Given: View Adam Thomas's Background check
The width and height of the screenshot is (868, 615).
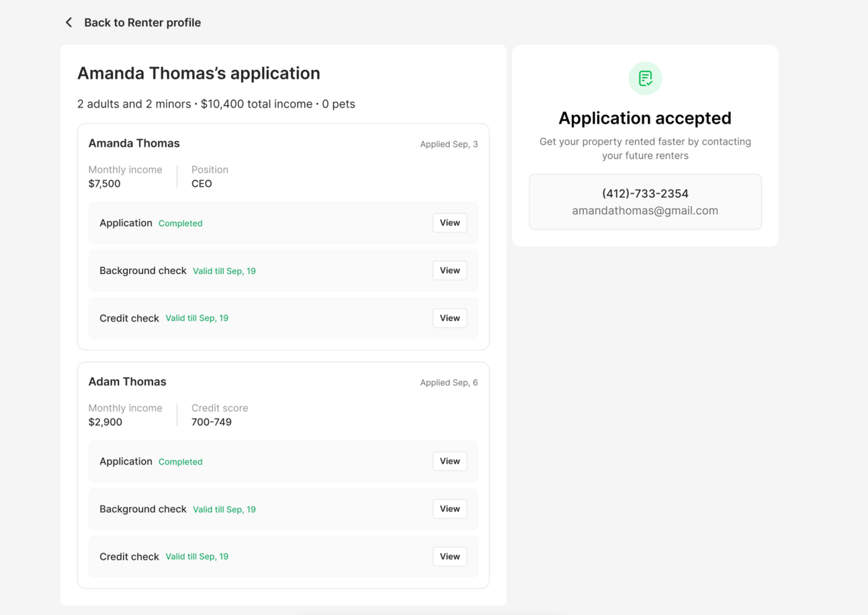Looking at the screenshot, I should [x=449, y=509].
